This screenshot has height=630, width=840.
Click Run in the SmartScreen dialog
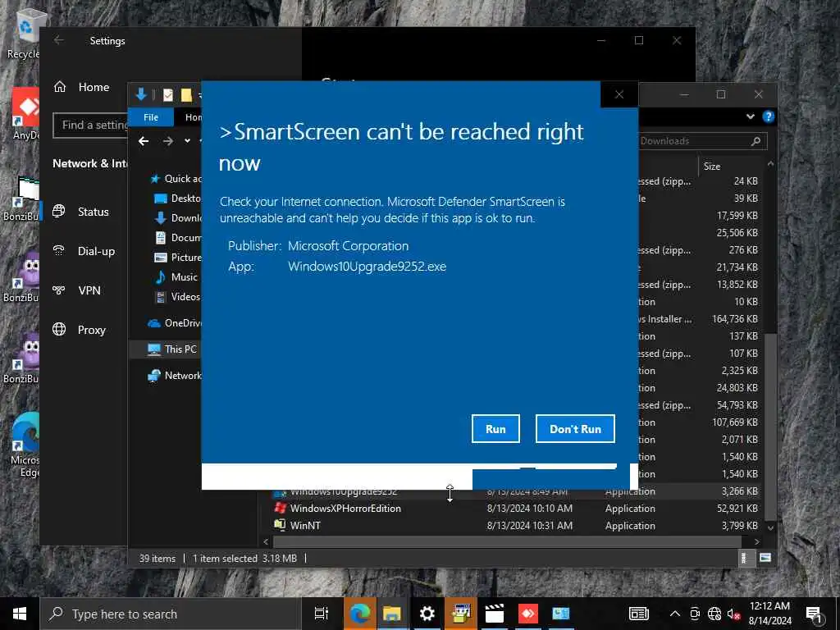click(x=495, y=428)
